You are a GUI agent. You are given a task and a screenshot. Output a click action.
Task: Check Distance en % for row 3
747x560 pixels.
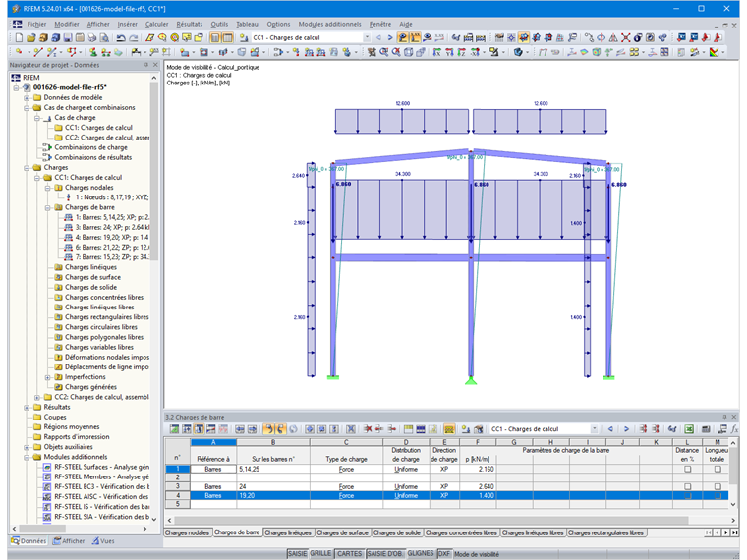click(687, 486)
